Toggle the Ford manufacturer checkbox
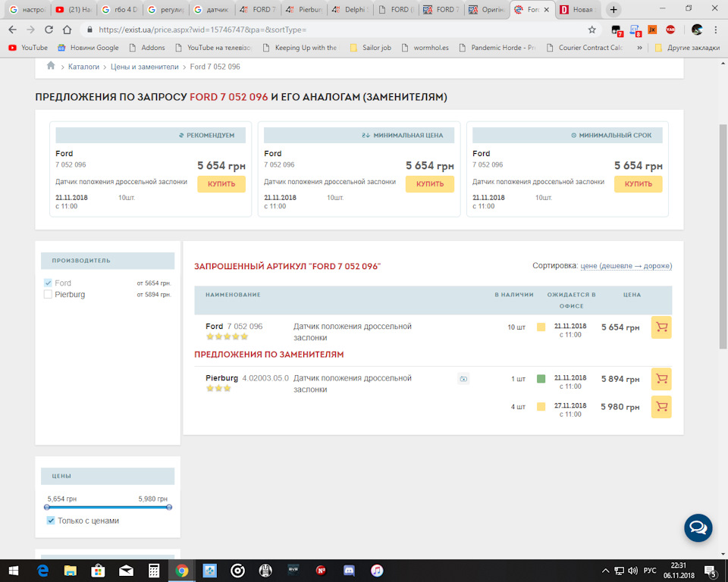 (48, 283)
